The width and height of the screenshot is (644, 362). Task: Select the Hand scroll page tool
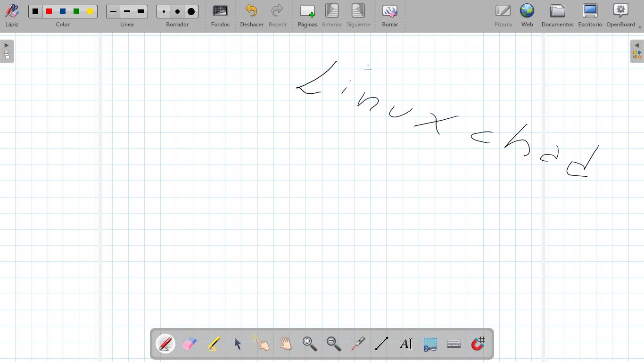286,344
